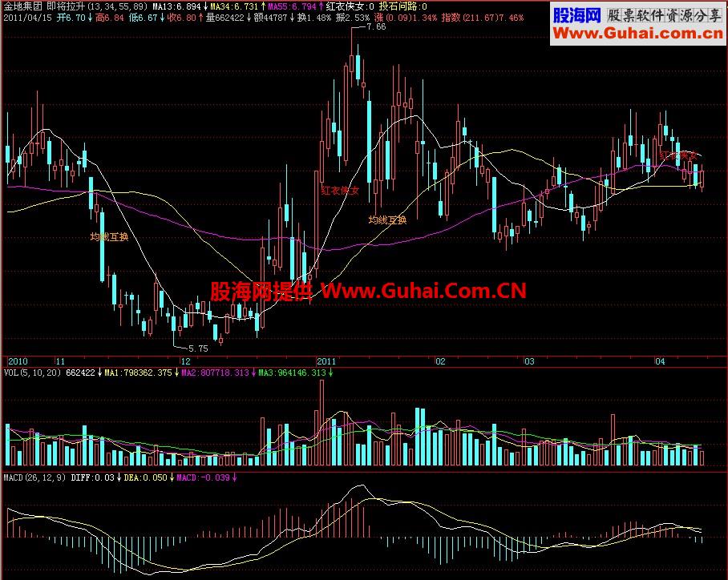Click the stock name 金地集团
This screenshot has height=580, width=728.
click(22, 6)
